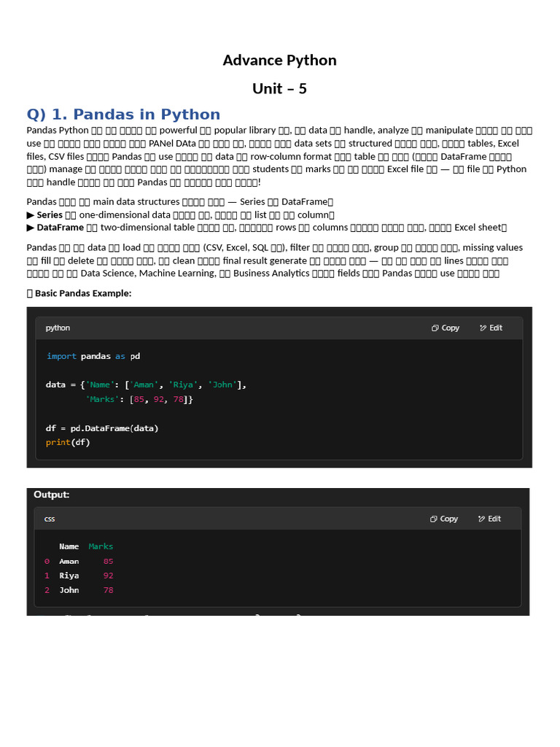Click the orange print keyword in code

(58, 443)
